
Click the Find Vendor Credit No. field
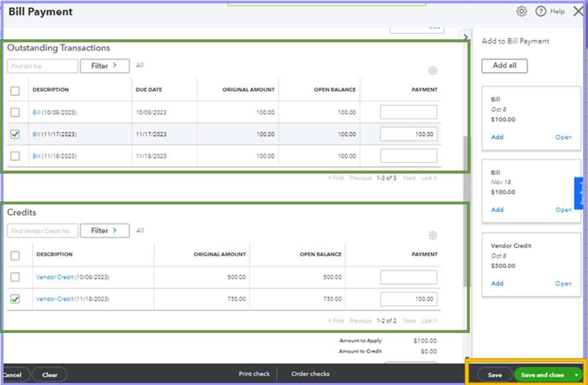(42, 231)
